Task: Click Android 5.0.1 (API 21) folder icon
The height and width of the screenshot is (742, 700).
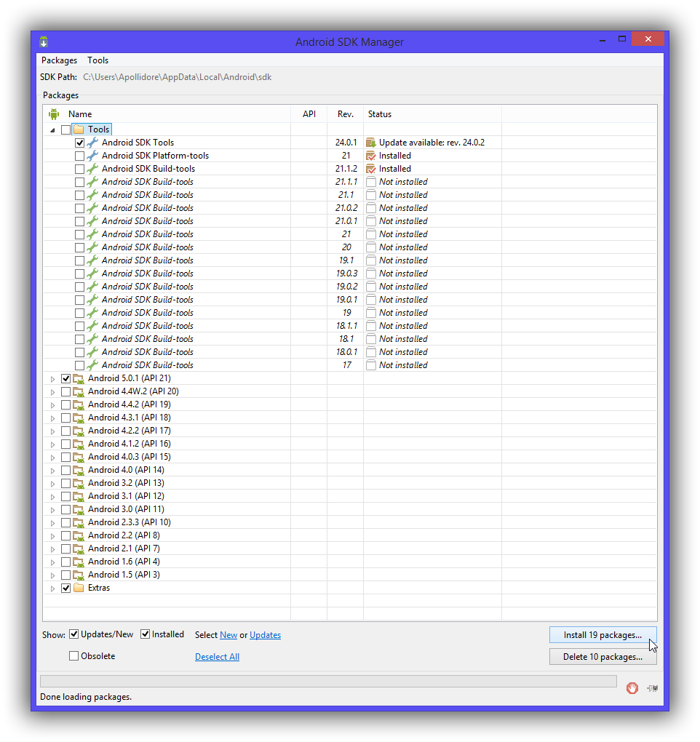Action: [79, 378]
